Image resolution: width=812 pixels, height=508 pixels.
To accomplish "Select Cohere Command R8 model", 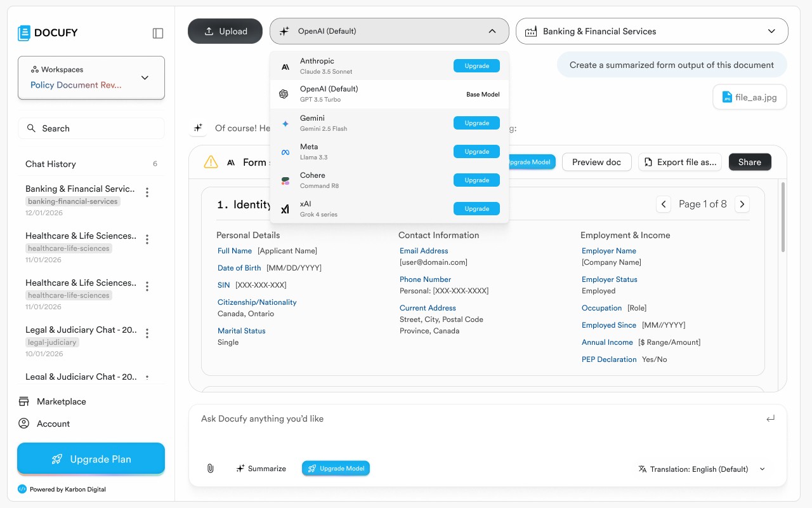I will click(x=390, y=180).
